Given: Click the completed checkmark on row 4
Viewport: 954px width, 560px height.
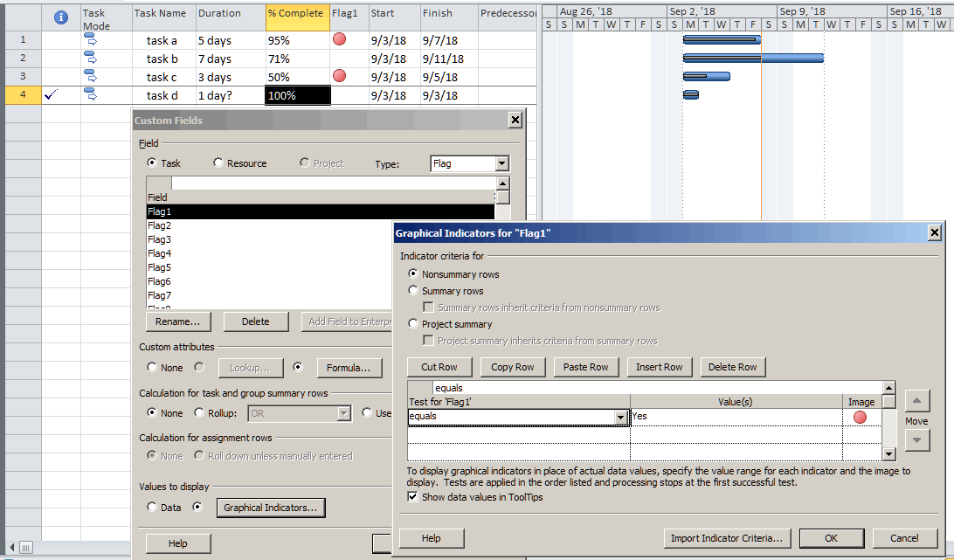Looking at the screenshot, I should (52, 94).
